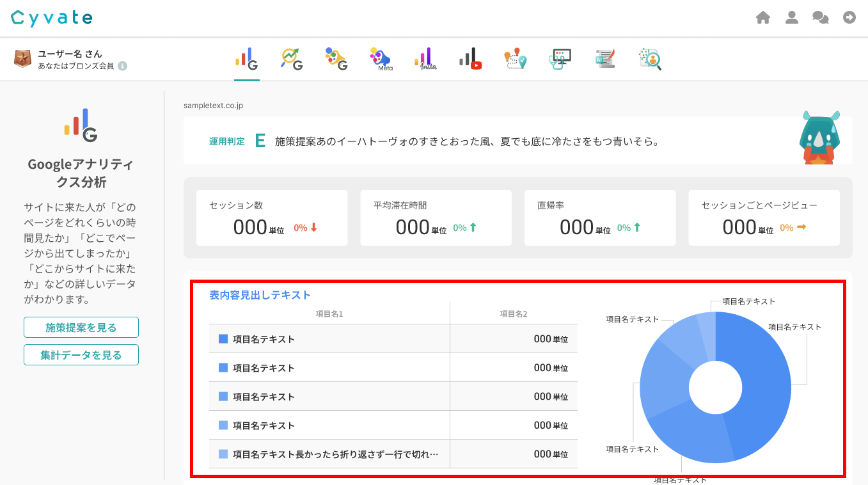Viewport: 868px width, 485px height.
Task: Click the 集計データを見る button
Action: click(x=81, y=354)
